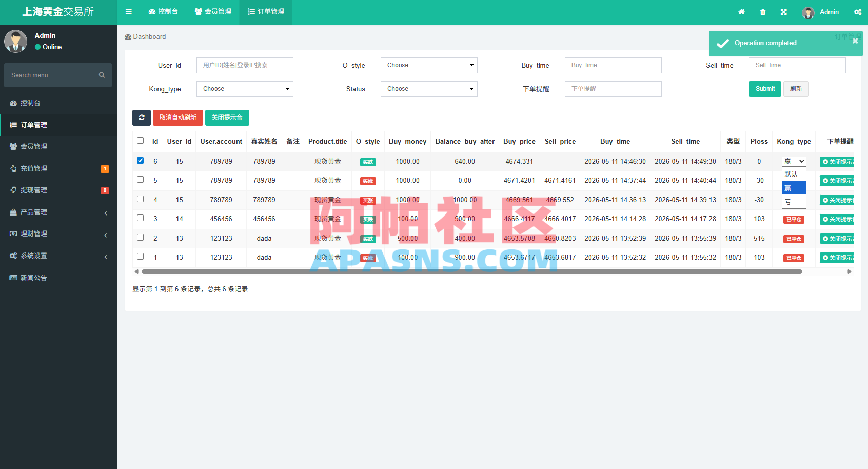Toggle the select-all checkbox in table header
This screenshot has height=469, width=868.
[140, 140]
